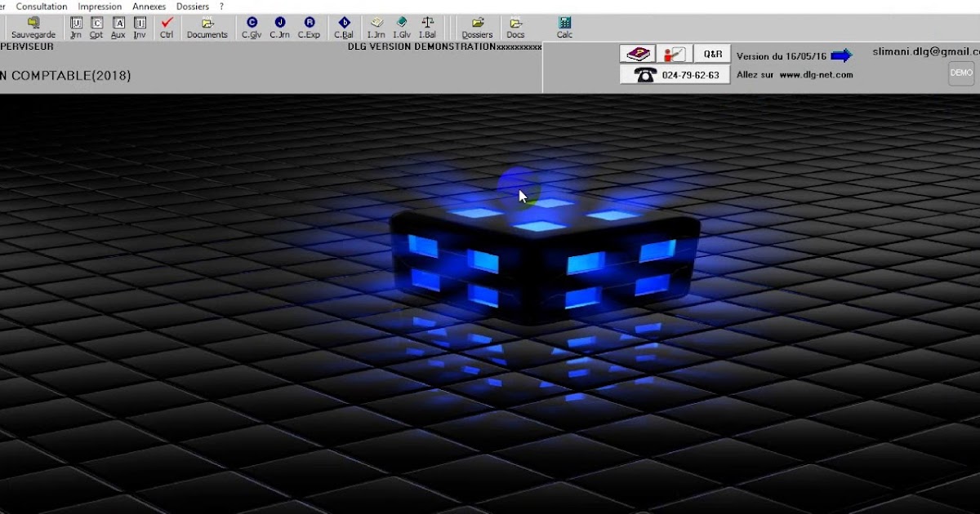The image size is (980, 514).
Task: Open C.Glv ledger consultation
Action: 252,28
